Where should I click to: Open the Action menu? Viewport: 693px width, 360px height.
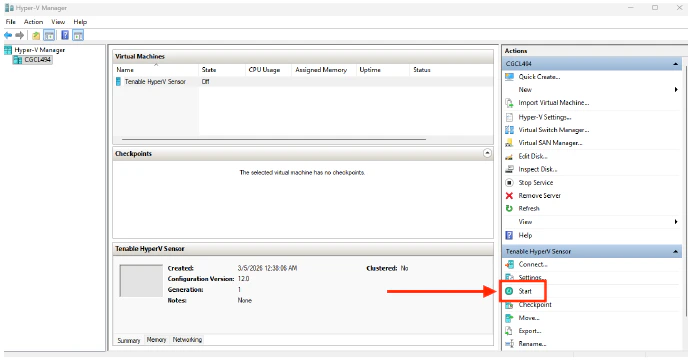click(33, 22)
